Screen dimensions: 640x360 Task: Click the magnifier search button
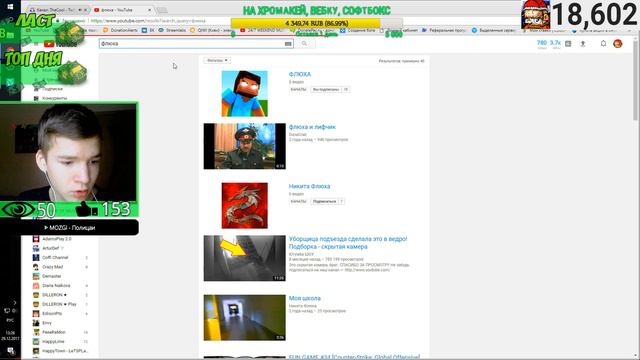304,44
